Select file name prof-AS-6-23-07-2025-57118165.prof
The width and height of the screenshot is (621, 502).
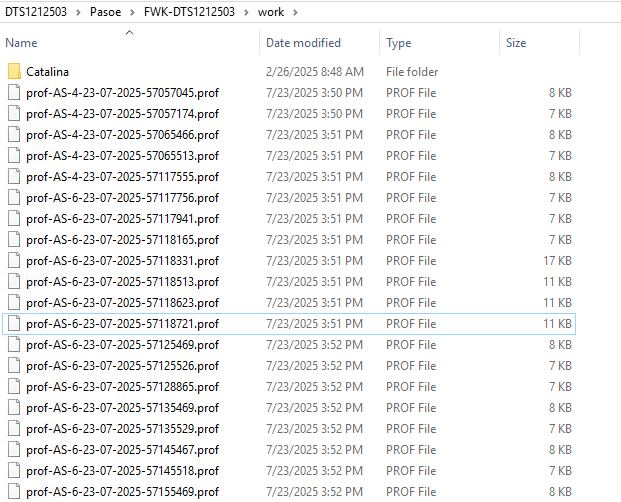click(122, 240)
